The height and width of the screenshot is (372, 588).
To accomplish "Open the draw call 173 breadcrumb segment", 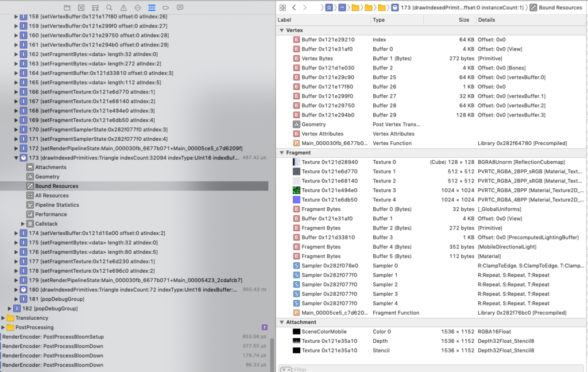I will pos(457,7).
